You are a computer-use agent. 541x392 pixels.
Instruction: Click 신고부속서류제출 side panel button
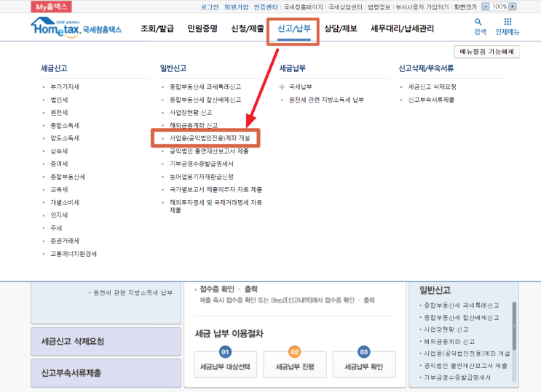coord(106,373)
